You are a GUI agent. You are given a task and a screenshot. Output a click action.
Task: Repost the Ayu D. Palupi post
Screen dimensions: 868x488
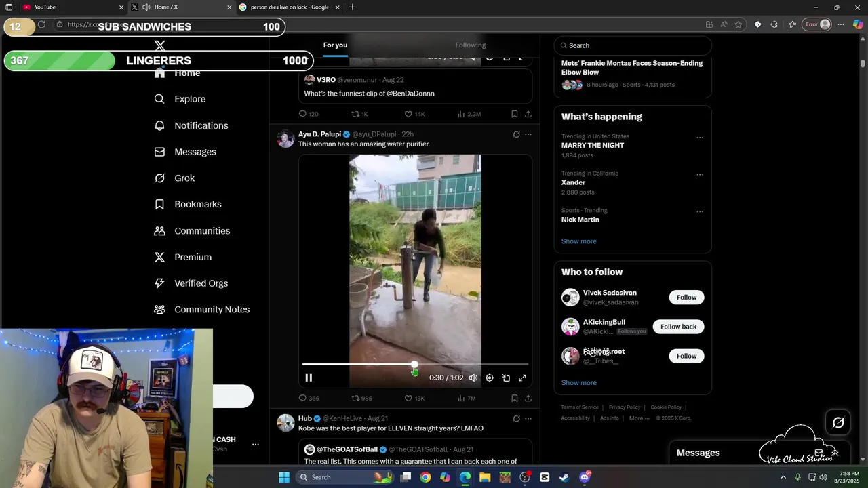[x=361, y=399]
